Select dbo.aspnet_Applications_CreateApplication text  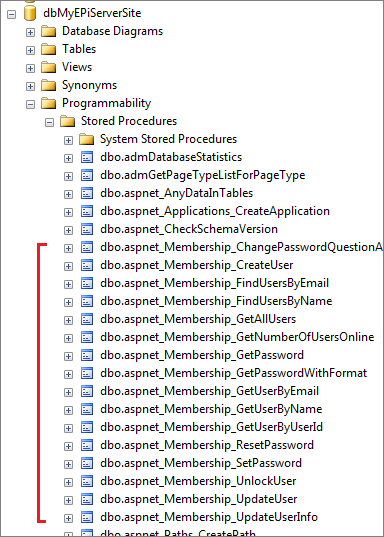[215, 211]
